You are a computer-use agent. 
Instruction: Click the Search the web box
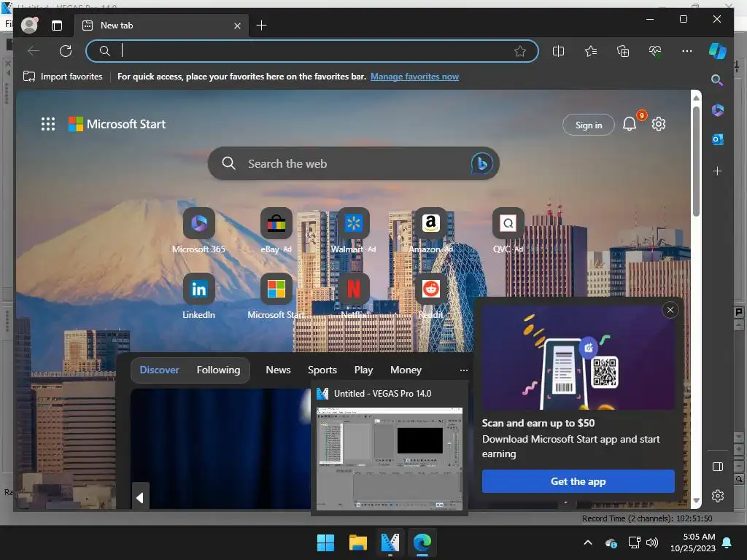(x=354, y=163)
